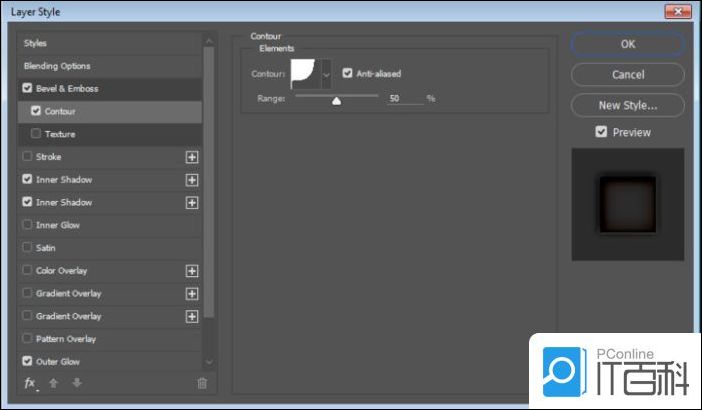Open the Satin settings label
This screenshot has height=410, width=702.
46,248
